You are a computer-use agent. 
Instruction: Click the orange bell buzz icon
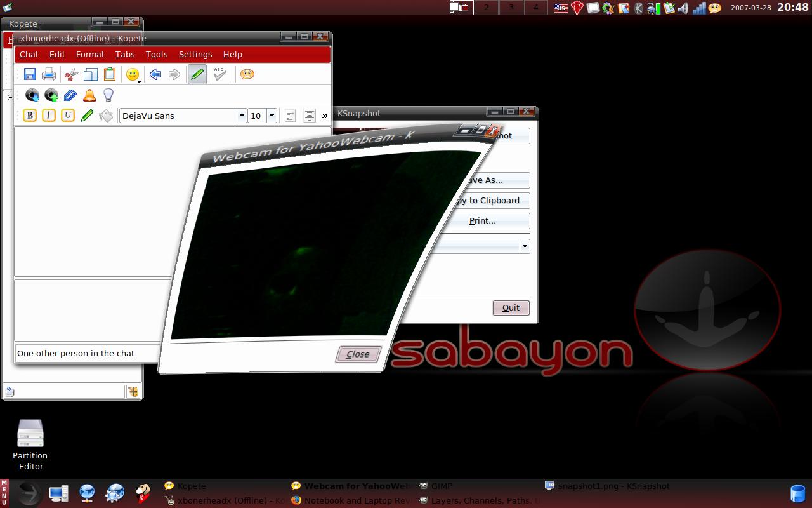coord(89,95)
